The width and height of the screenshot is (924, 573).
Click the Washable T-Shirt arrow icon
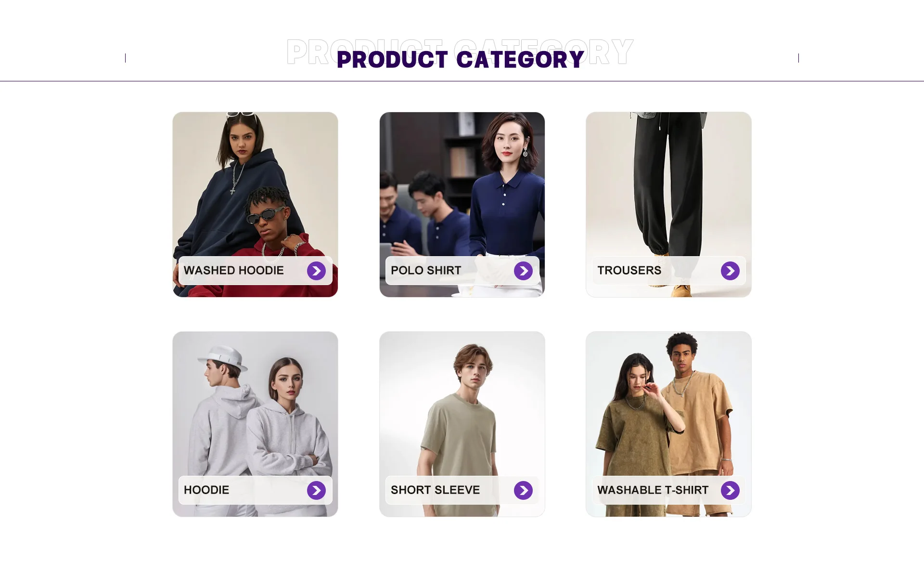tap(730, 491)
